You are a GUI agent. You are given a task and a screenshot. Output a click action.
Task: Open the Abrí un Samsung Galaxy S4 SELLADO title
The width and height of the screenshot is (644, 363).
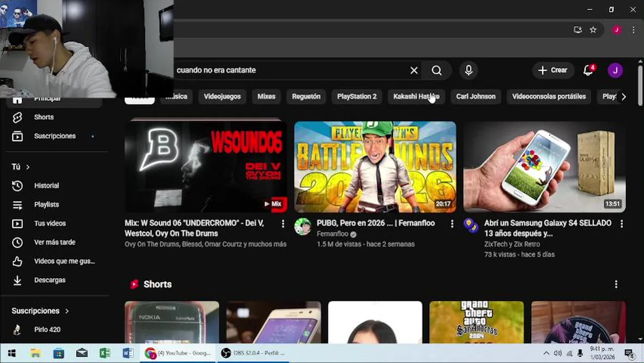(548, 228)
